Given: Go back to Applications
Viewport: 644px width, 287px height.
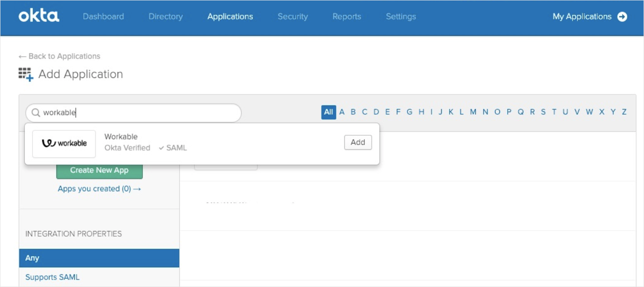Looking at the screenshot, I should [x=59, y=56].
